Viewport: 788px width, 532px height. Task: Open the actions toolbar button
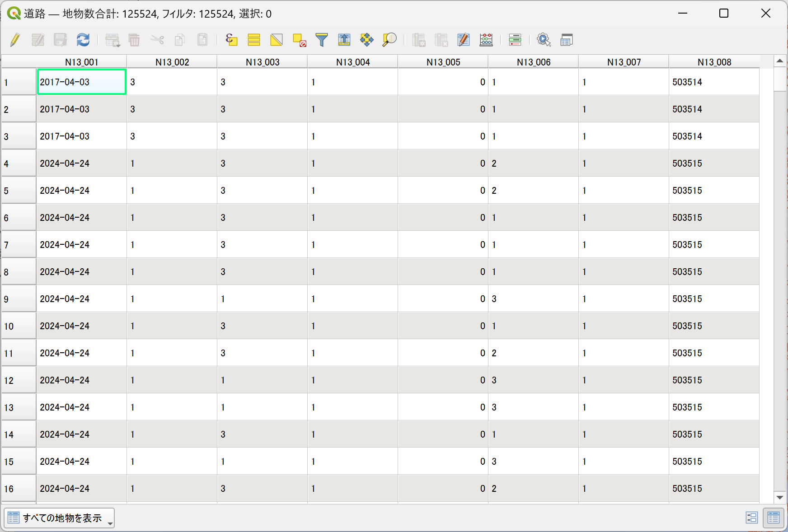click(x=544, y=40)
